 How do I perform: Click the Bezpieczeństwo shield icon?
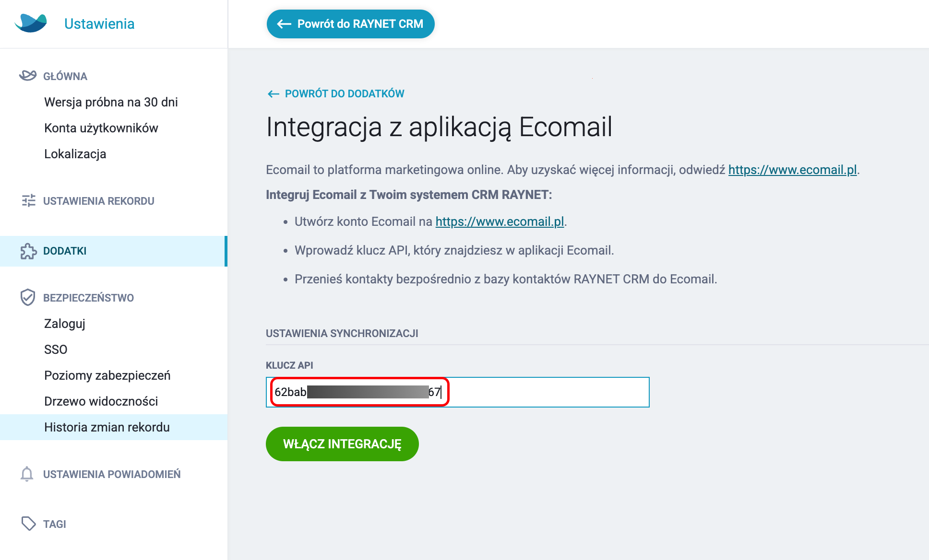pyautogui.click(x=28, y=297)
